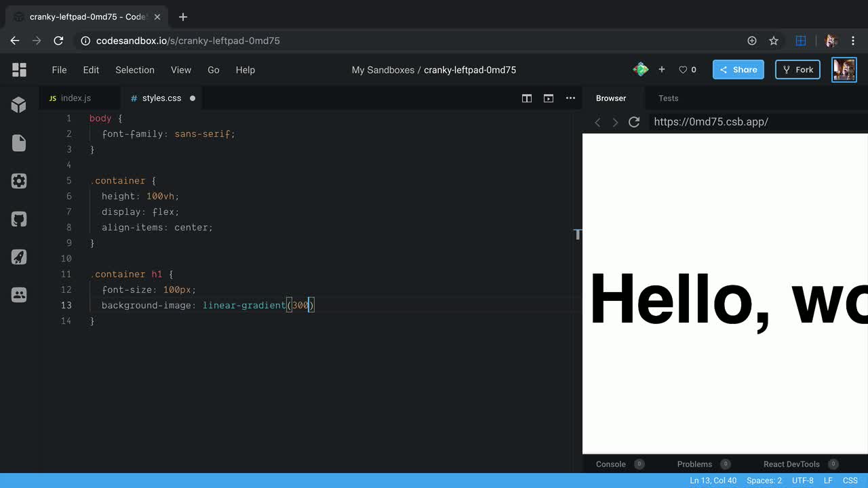Screen dimensions: 868x488
Task: Open the Deployment rocket panel
Action: click(x=18, y=256)
